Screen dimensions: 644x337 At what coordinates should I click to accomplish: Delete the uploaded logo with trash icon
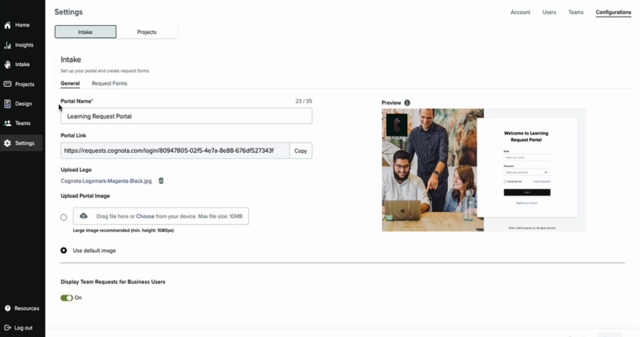pyautogui.click(x=161, y=181)
